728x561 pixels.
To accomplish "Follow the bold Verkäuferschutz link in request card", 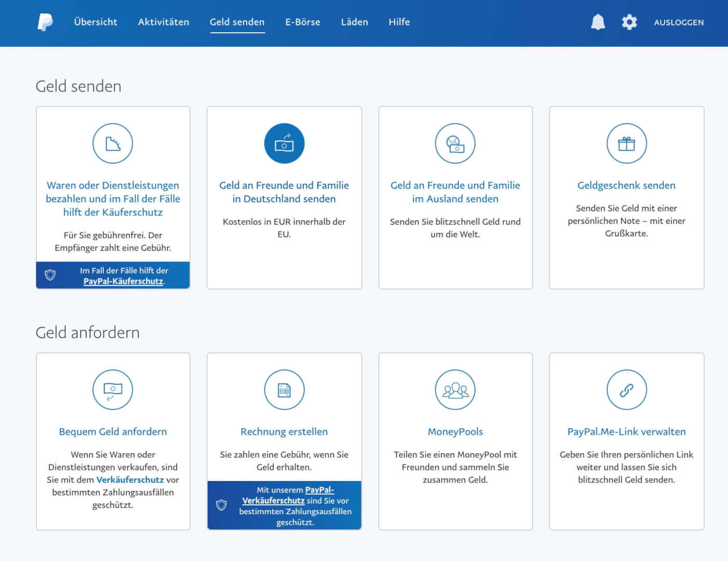I will 130,479.
